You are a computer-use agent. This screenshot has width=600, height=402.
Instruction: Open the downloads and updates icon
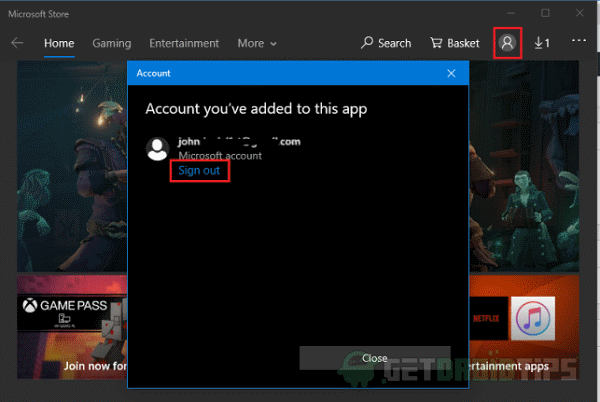coord(542,43)
